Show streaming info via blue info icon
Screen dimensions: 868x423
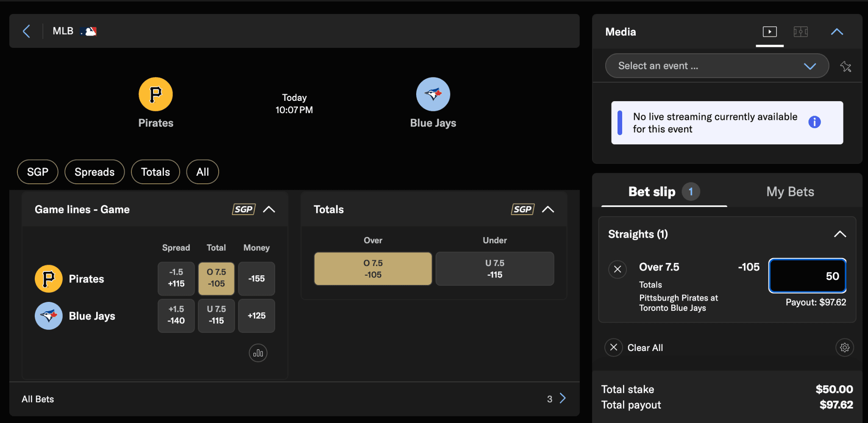point(815,122)
